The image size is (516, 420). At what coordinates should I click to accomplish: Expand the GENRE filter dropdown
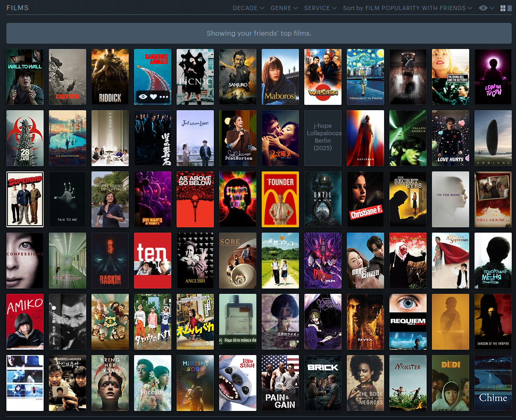click(x=284, y=8)
